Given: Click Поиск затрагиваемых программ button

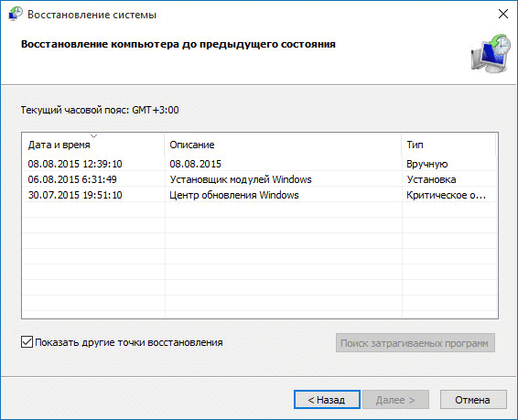Looking at the screenshot, I should (415, 343).
